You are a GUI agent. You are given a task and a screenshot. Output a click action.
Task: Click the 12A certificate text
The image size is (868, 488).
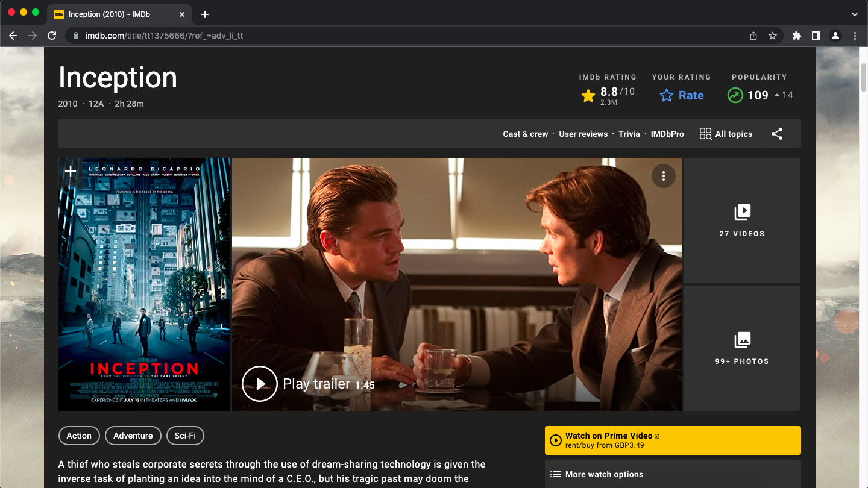click(96, 104)
